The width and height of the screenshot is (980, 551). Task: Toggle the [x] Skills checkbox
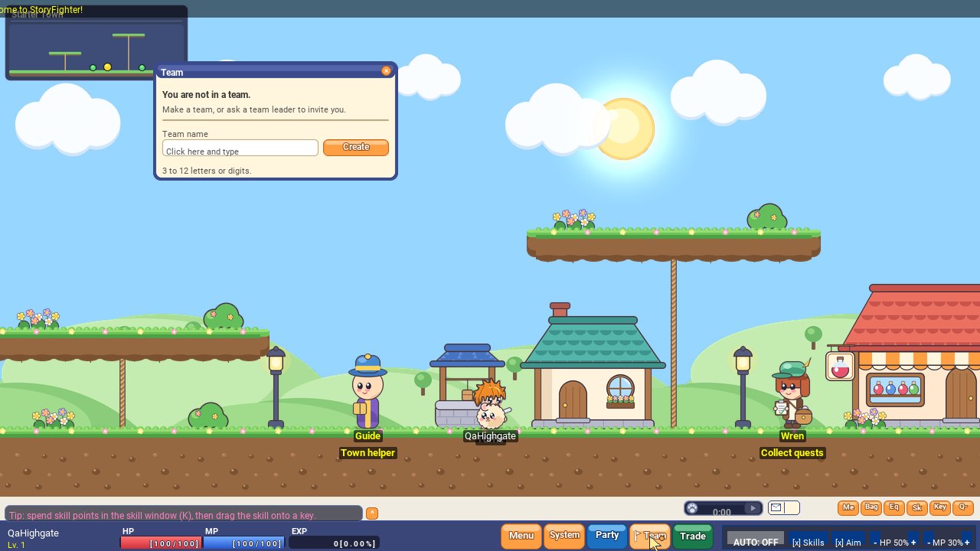point(808,541)
